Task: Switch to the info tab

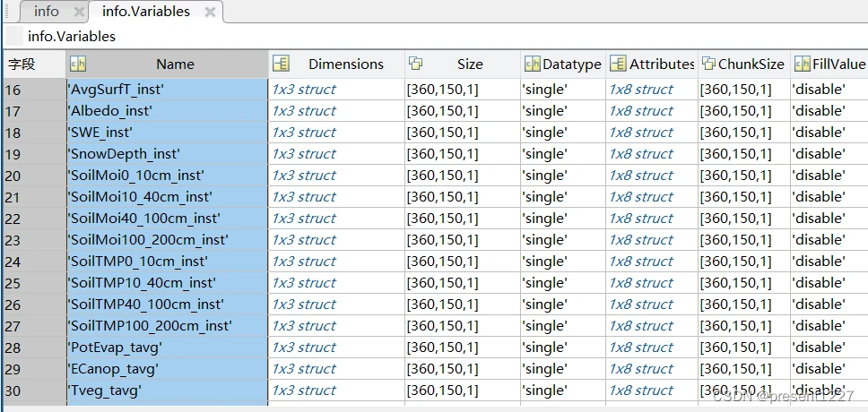Action: coord(46,12)
